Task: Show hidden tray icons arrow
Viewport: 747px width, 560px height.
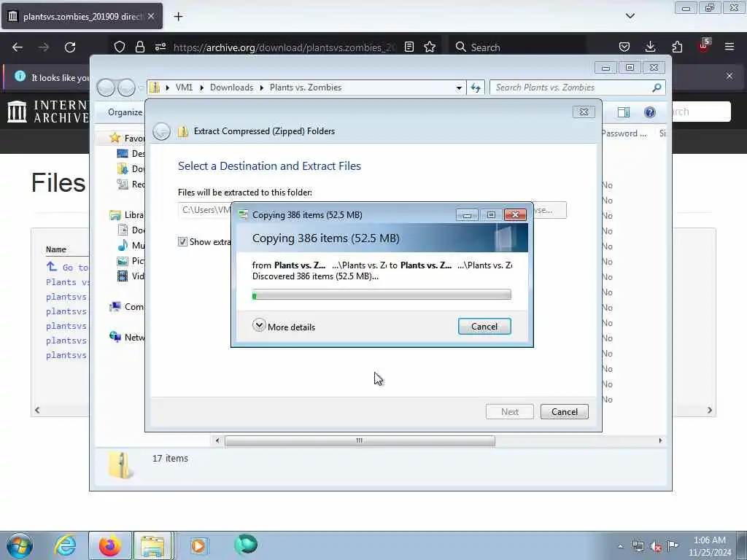Action: (x=620, y=546)
